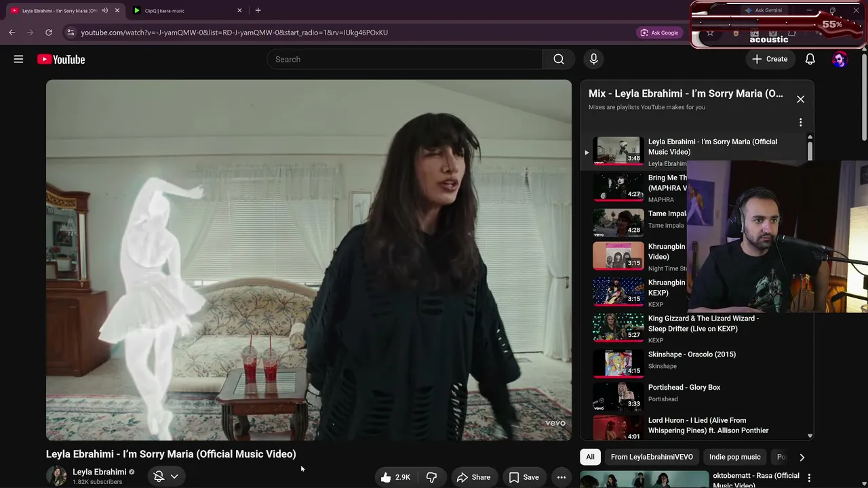
Task: Open a new browser tab
Action: tap(258, 10)
